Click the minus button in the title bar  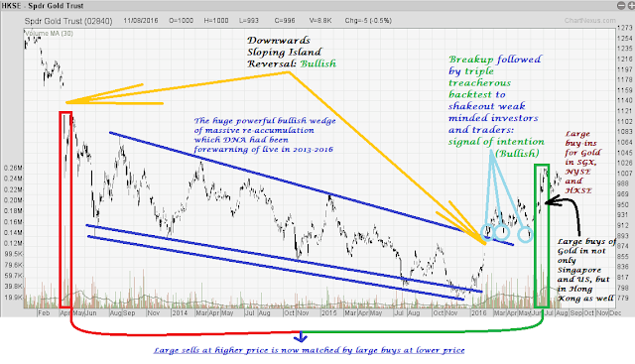(x=621, y=5)
